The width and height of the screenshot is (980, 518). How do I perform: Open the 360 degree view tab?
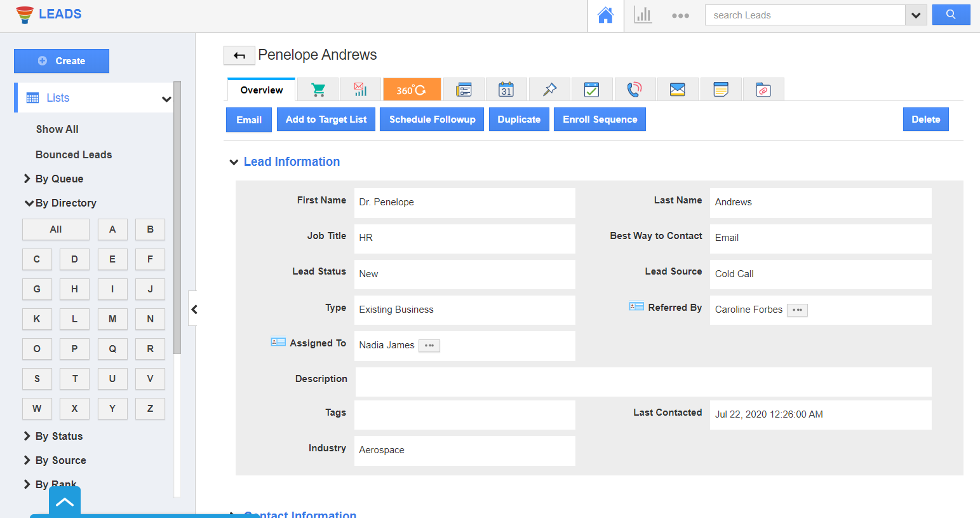click(412, 90)
